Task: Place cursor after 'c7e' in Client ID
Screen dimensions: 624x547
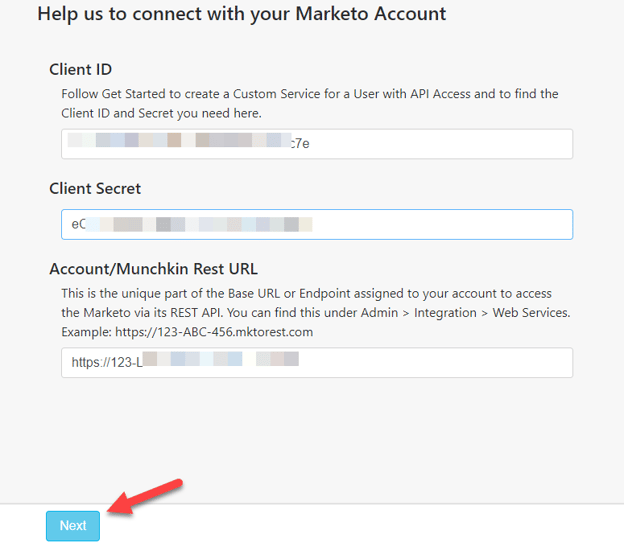Action: pos(310,144)
